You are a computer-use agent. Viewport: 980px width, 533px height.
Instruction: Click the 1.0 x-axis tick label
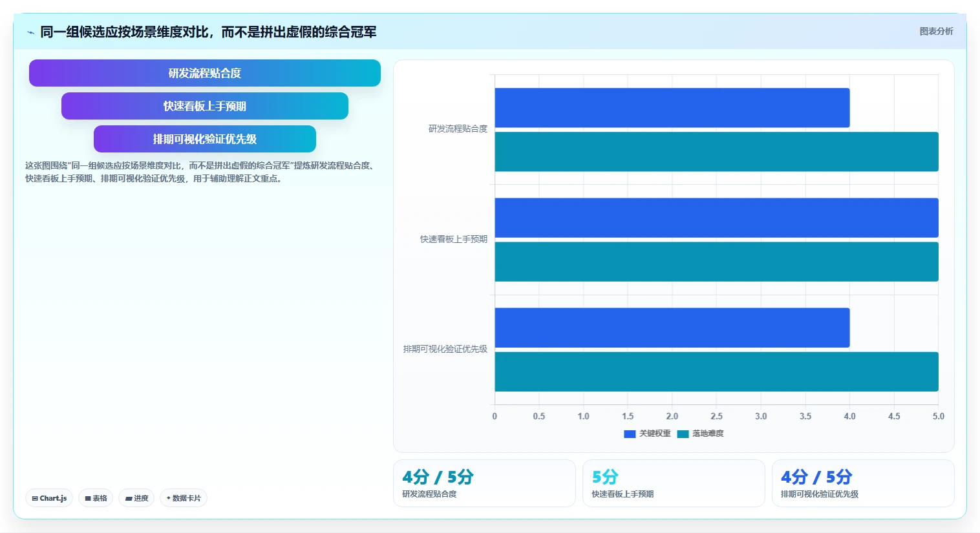[584, 416]
